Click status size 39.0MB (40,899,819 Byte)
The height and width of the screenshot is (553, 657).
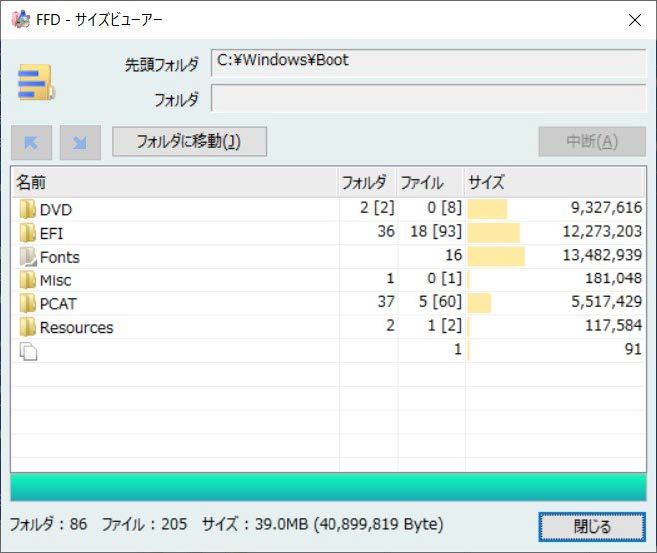(x=349, y=524)
